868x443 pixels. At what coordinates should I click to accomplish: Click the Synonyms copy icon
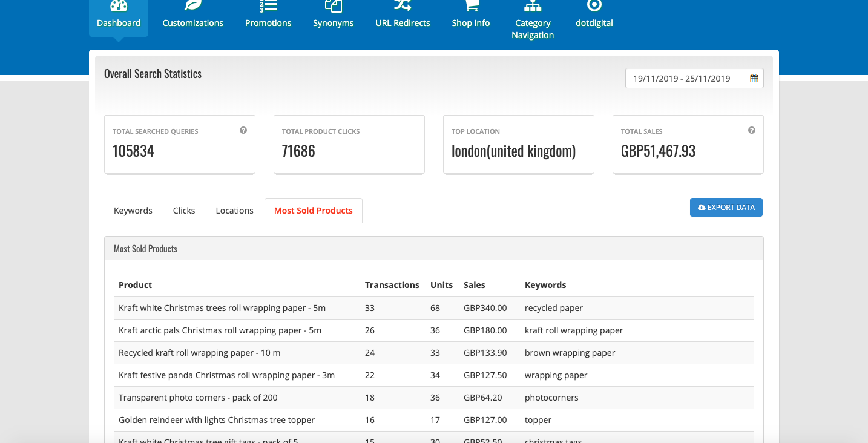pyautogui.click(x=334, y=5)
